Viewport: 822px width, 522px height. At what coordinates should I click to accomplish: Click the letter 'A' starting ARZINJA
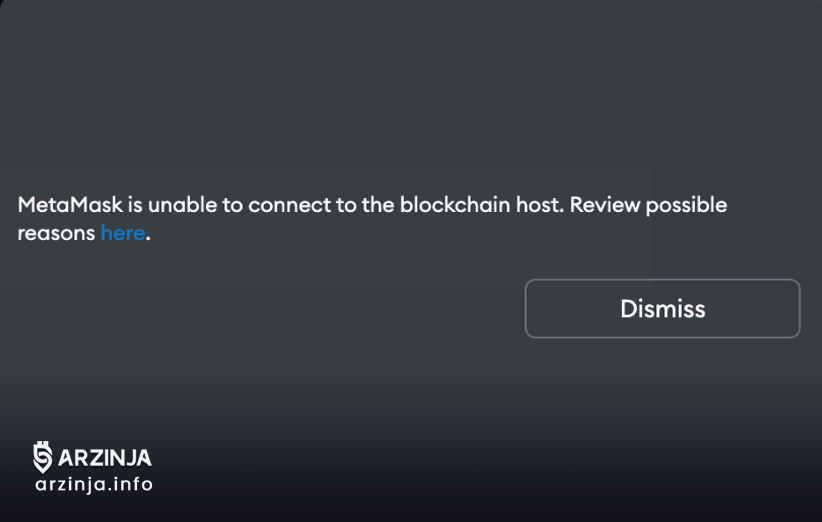point(68,458)
